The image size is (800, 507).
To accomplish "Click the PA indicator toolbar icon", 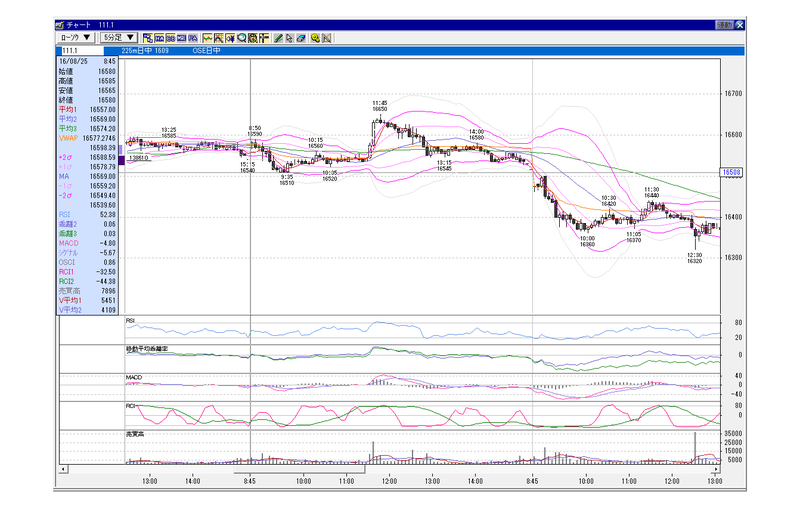I will click(193, 38).
